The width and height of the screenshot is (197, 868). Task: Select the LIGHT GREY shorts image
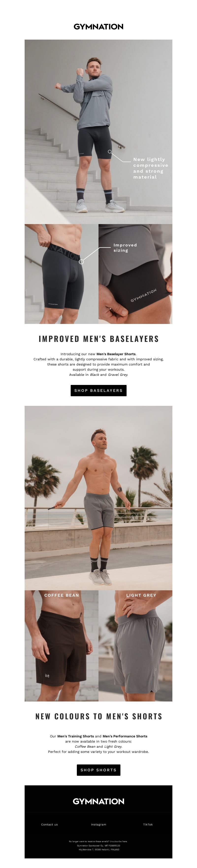point(136,646)
